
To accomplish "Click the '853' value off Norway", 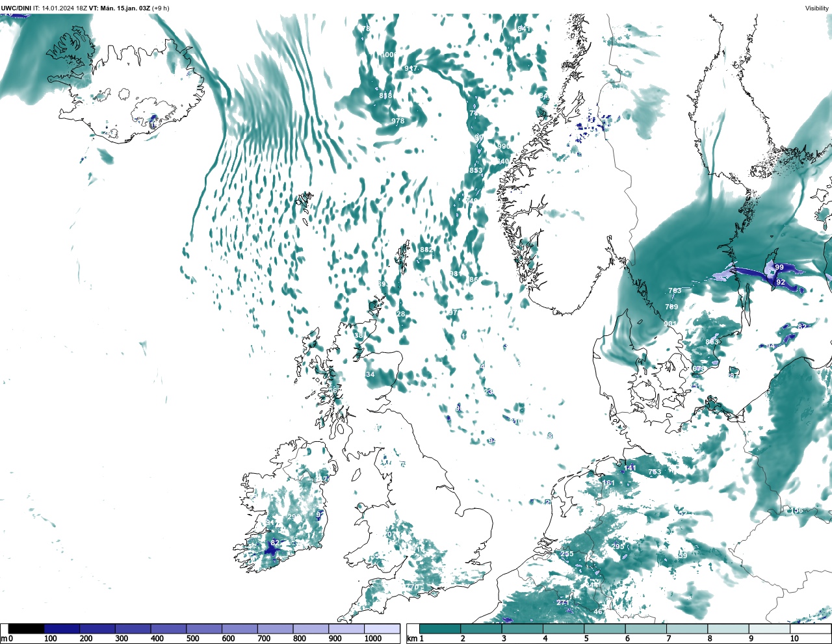I will [476, 170].
